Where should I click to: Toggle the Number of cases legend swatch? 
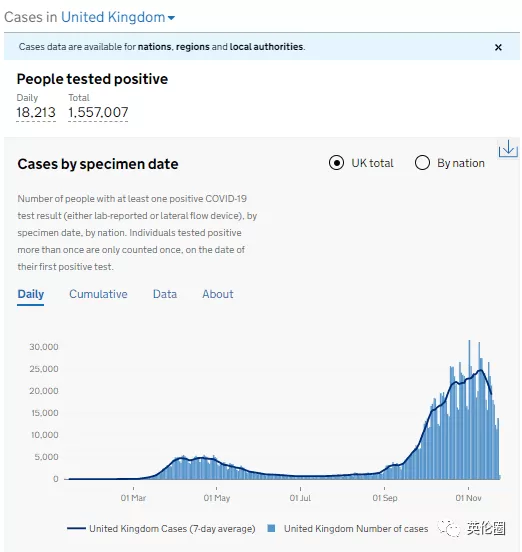tap(271, 528)
